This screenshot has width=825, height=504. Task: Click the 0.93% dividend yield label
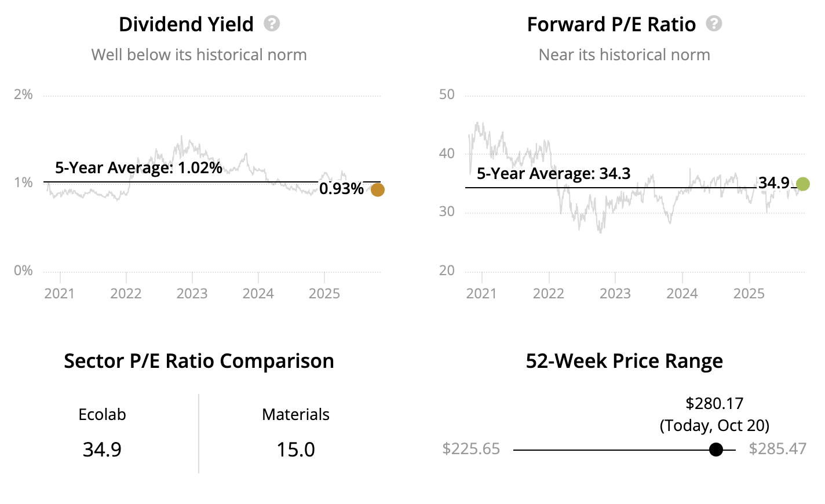pos(341,189)
